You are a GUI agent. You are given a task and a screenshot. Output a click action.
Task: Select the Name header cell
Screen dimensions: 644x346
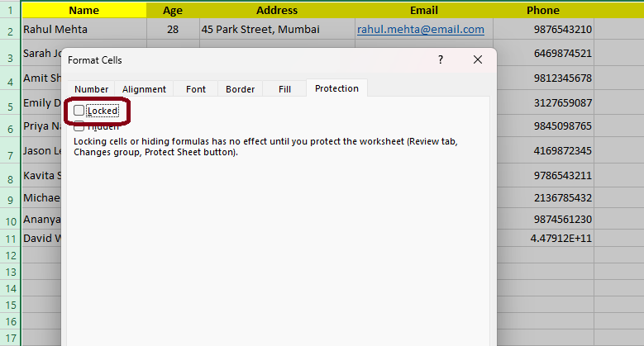tap(83, 11)
